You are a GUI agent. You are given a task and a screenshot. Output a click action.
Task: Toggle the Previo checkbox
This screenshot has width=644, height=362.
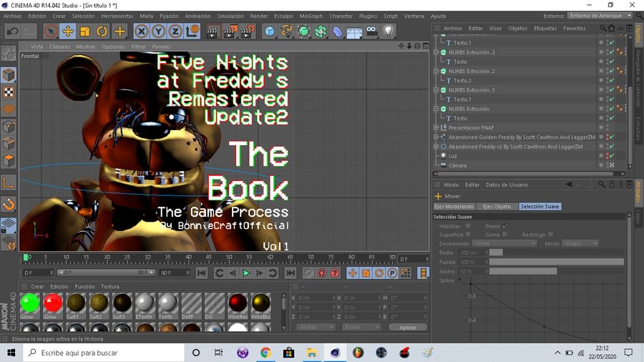pos(504,226)
